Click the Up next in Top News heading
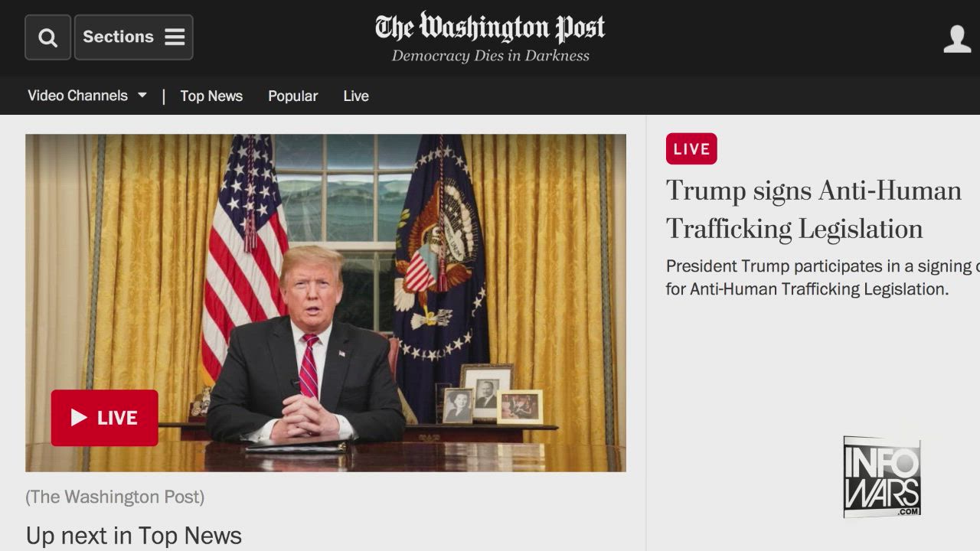 point(134,536)
